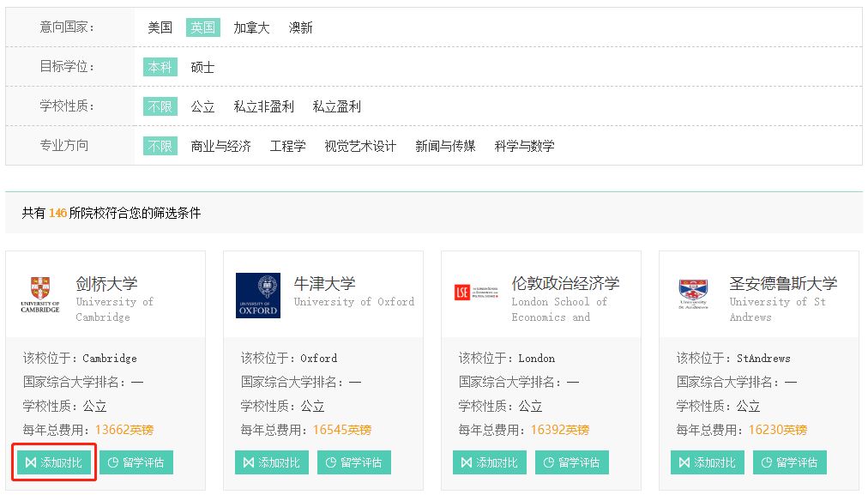The image size is (868, 495).
Task: Filter schools by 私立非盈利 type
Action: [263, 106]
